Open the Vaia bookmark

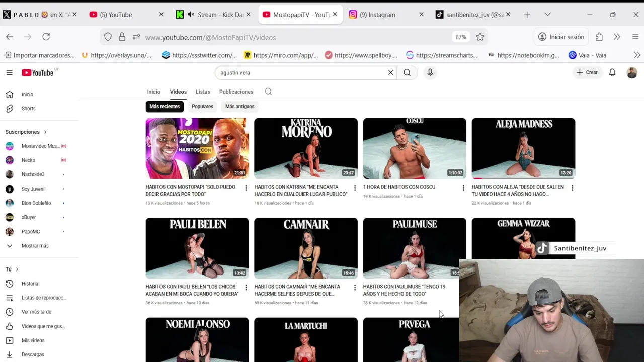tap(588, 55)
